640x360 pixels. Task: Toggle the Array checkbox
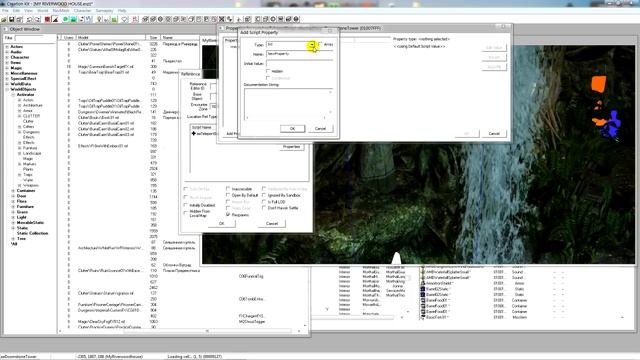tap(320, 44)
